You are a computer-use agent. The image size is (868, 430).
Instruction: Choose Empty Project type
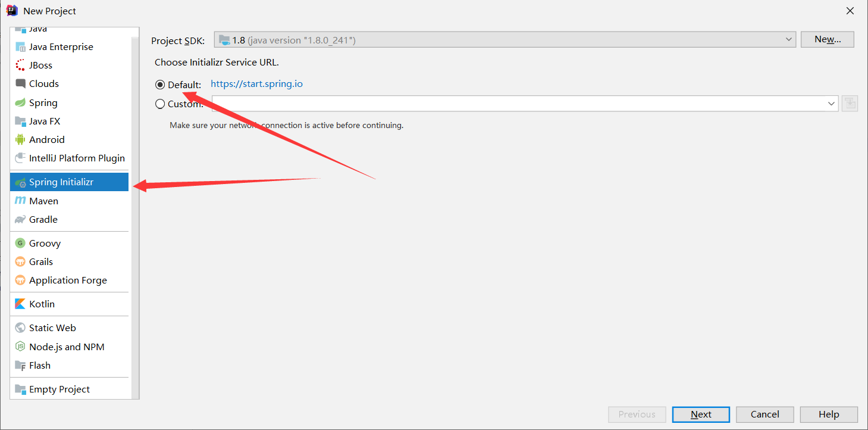click(69, 389)
